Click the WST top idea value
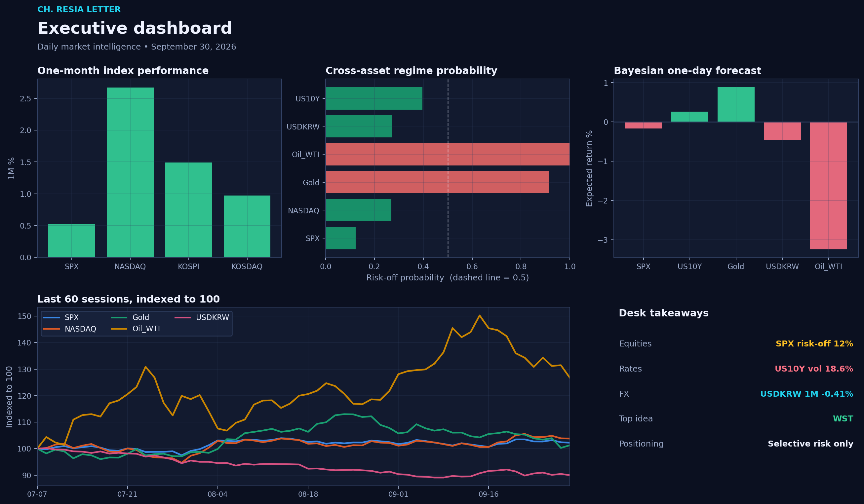Screen dimensions: 864x504 pyautogui.click(x=843, y=419)
